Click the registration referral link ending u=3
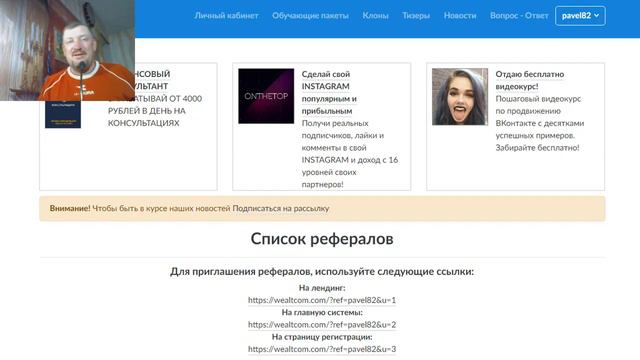The width and height of the screenshot is (640, 360). pos(322,349)
